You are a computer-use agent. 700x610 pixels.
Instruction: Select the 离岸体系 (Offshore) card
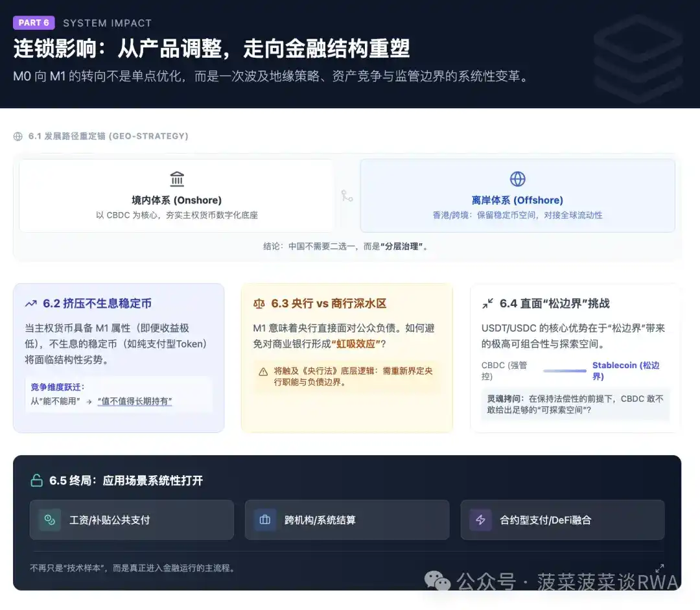(x=517, y=196)
